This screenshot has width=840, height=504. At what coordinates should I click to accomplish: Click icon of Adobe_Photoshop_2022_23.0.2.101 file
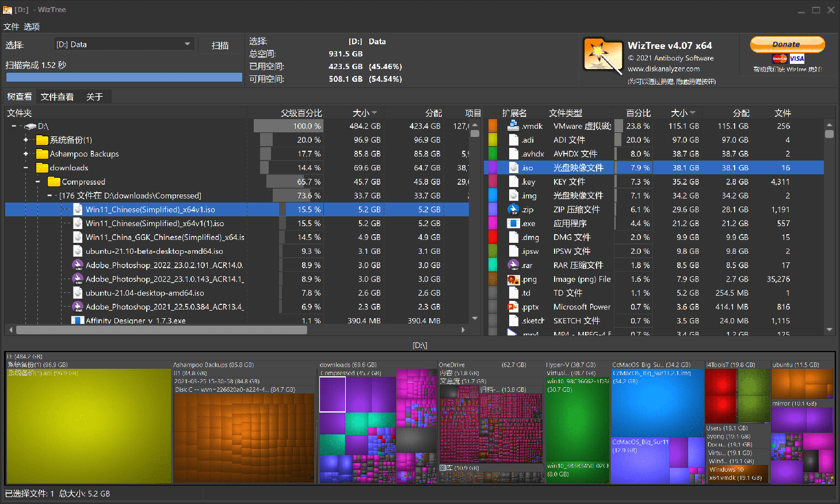pos(78,265)
